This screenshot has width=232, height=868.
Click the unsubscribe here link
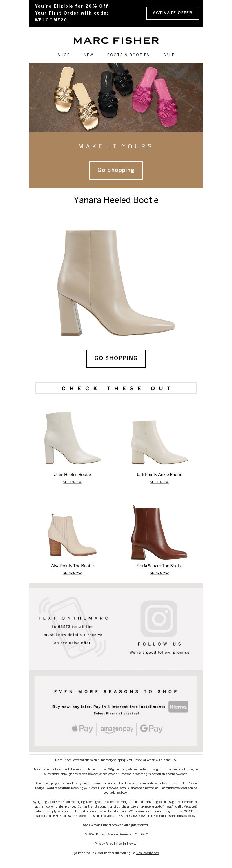148,853
